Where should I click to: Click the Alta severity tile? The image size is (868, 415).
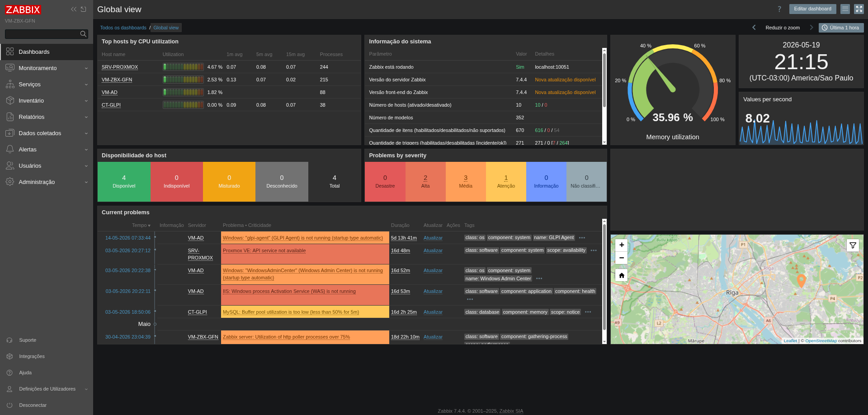click(425, 182)
